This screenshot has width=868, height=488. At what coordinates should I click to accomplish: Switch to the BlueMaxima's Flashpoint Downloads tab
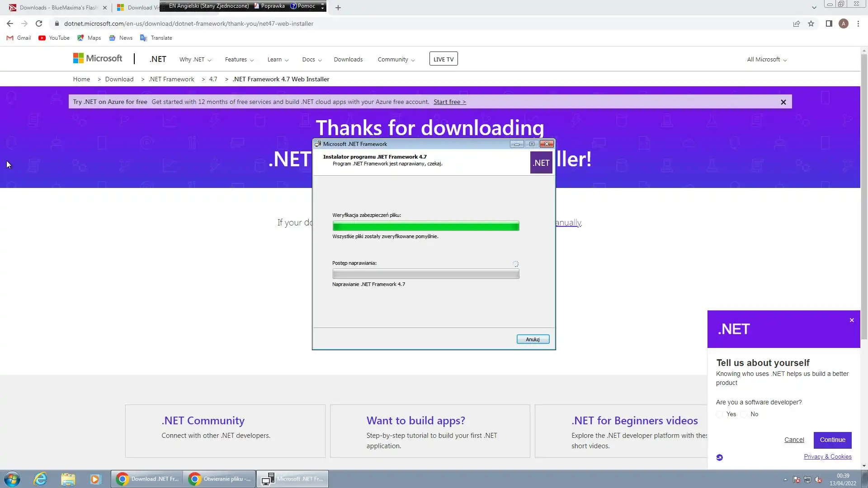click(57, 8)
